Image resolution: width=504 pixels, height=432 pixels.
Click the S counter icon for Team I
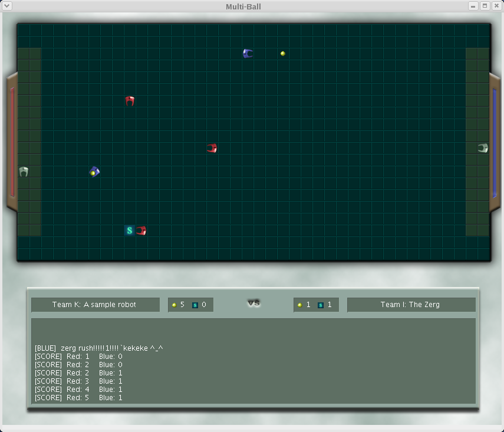(321, 305)
